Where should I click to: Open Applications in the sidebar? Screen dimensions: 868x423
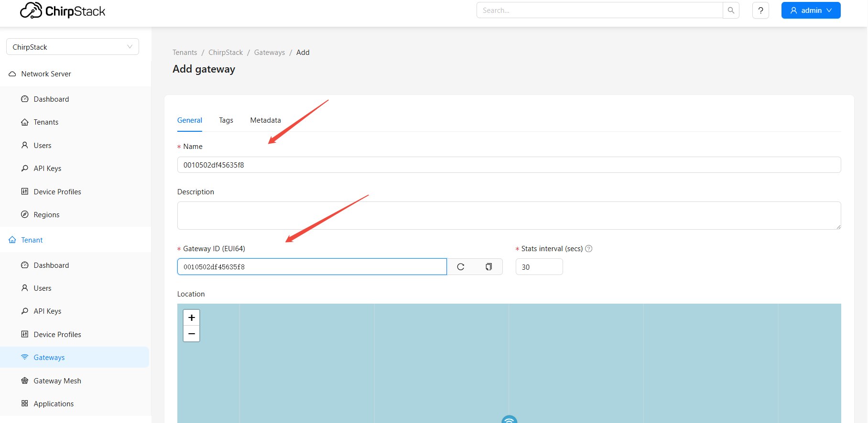[54, 404]
